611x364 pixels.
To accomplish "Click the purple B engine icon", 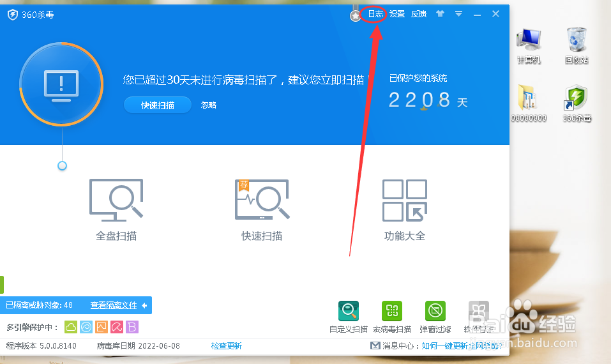I will [132, 327].
